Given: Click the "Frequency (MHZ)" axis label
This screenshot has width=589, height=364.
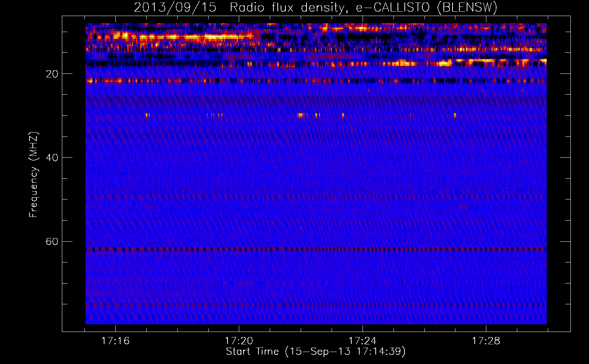Looking at the screenshot, I should coord(33,175).
